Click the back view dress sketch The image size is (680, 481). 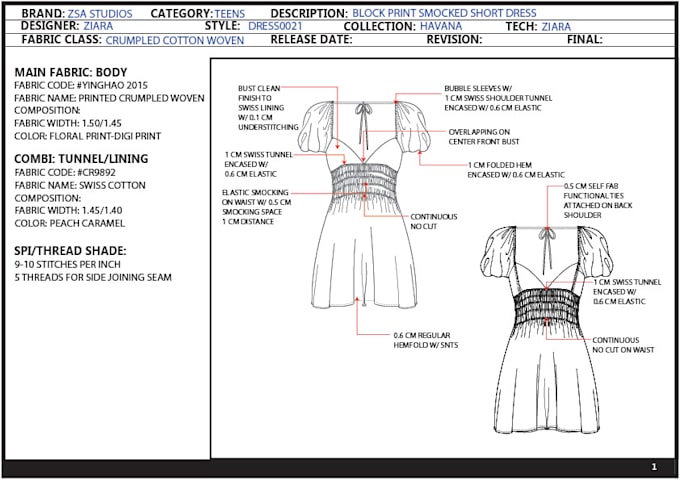click(547, 330)
